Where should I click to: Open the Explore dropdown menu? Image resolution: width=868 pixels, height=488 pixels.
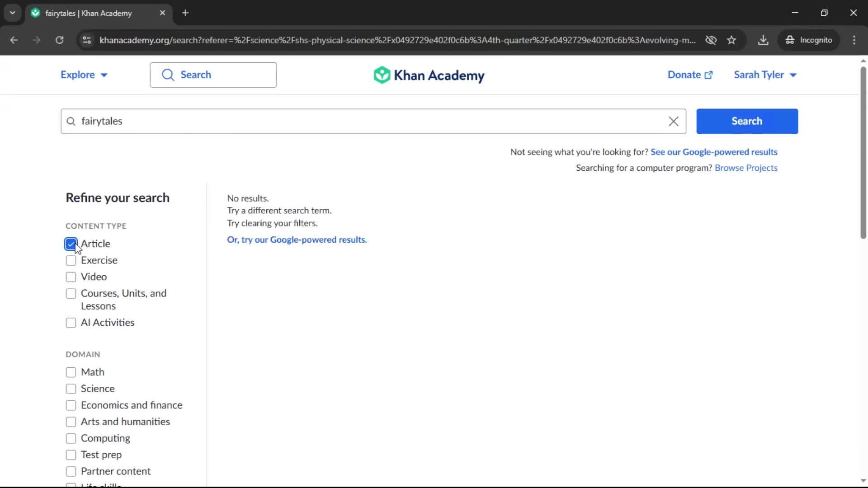point(84,75)
